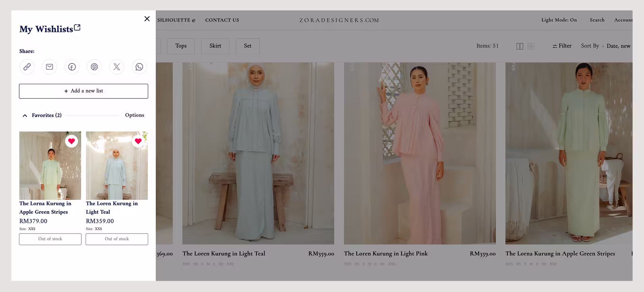Copy wishlist share link icon

pos(27,67)
